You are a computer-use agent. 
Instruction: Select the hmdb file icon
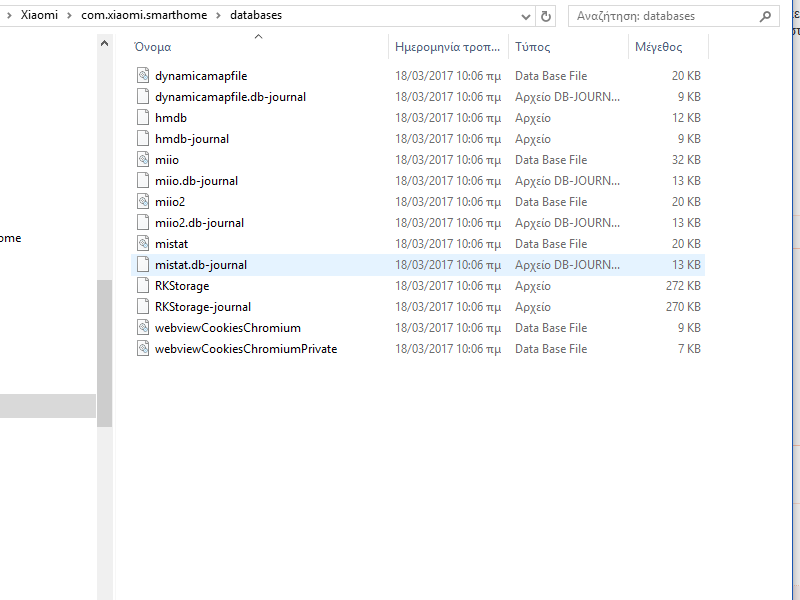click(x=144, y=118)
